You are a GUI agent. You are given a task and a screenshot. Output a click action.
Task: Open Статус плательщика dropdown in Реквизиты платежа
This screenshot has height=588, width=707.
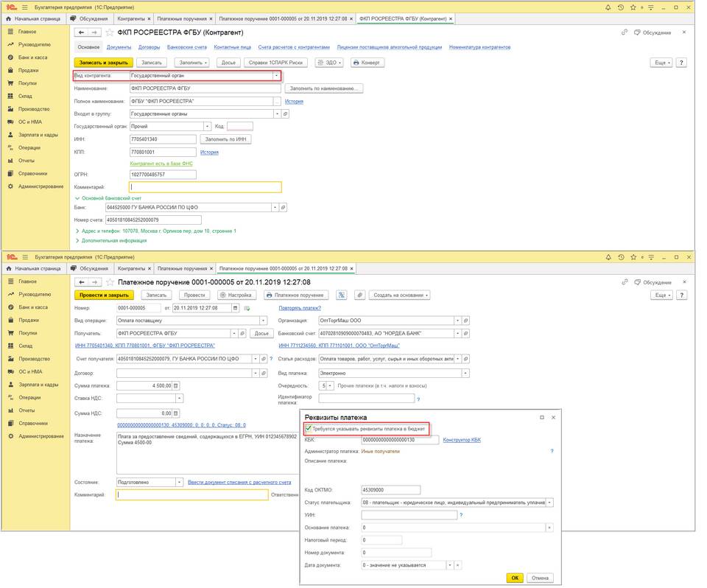point(549,503)
